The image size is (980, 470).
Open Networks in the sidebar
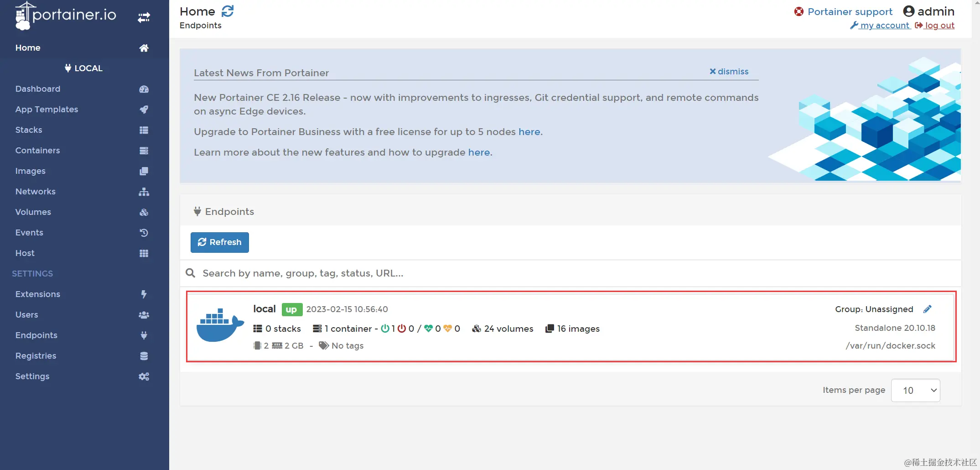click(35, 192)
